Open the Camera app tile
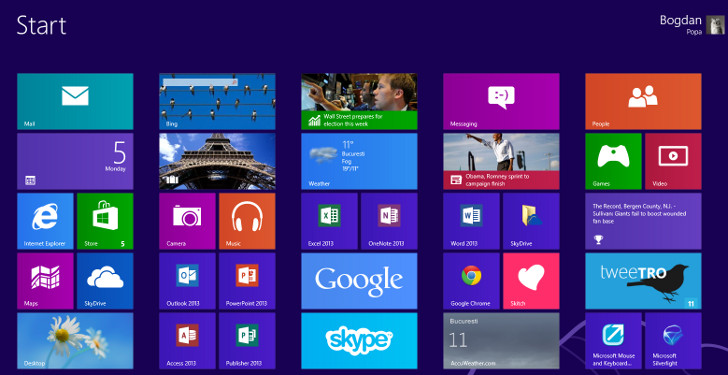The width and height of the screenshot is (728, 375). point(187,221)
